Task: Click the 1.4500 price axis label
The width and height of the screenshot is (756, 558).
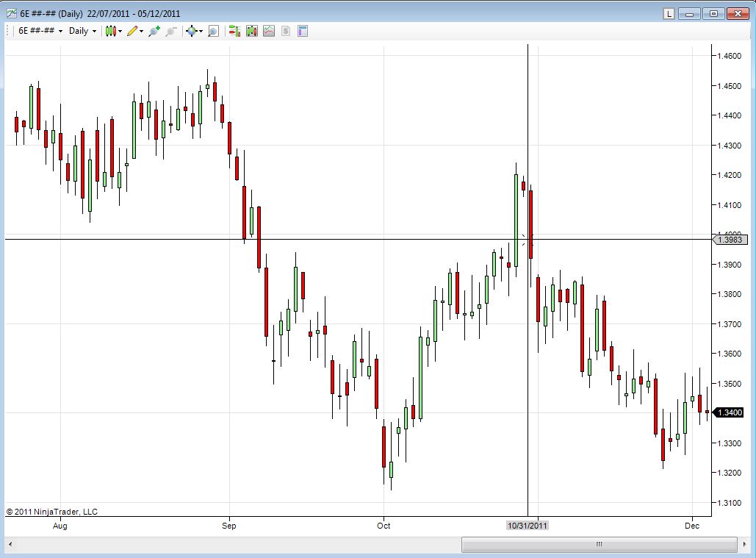Action: [729, 86]
